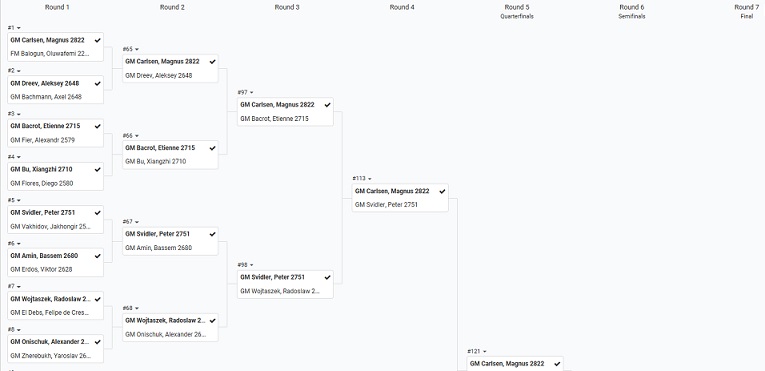Open the #1 match dropdown arrow

pyautogui.click(x=19, y=28)
